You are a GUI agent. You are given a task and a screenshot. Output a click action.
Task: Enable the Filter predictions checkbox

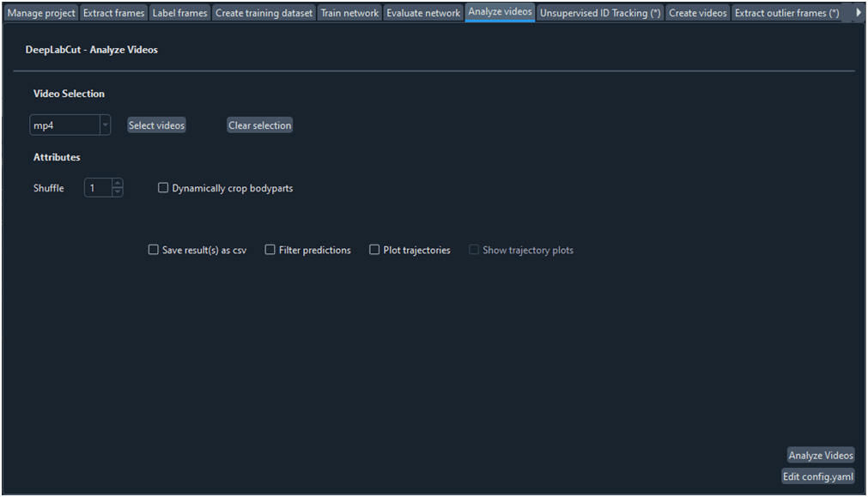point(270,250)
